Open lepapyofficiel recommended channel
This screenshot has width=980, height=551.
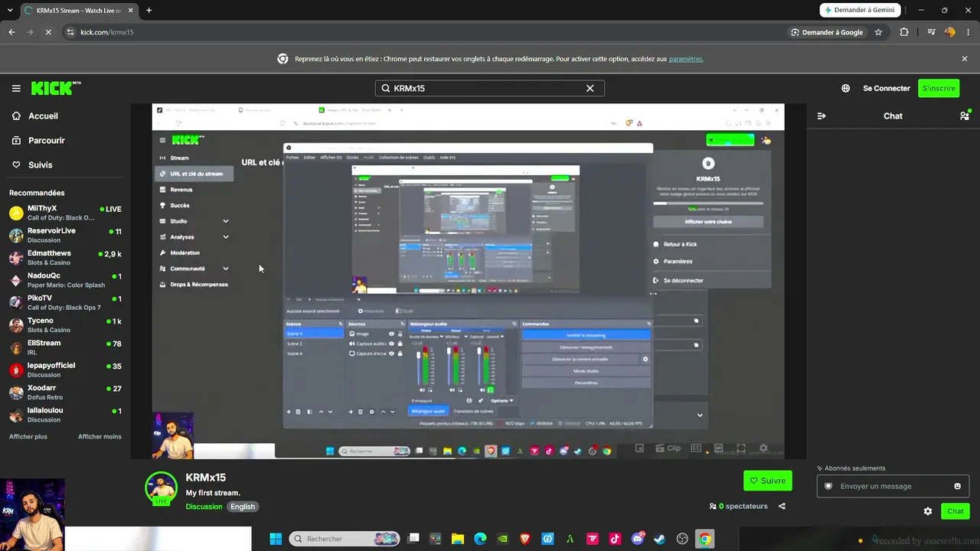click(x=65, y=370)
